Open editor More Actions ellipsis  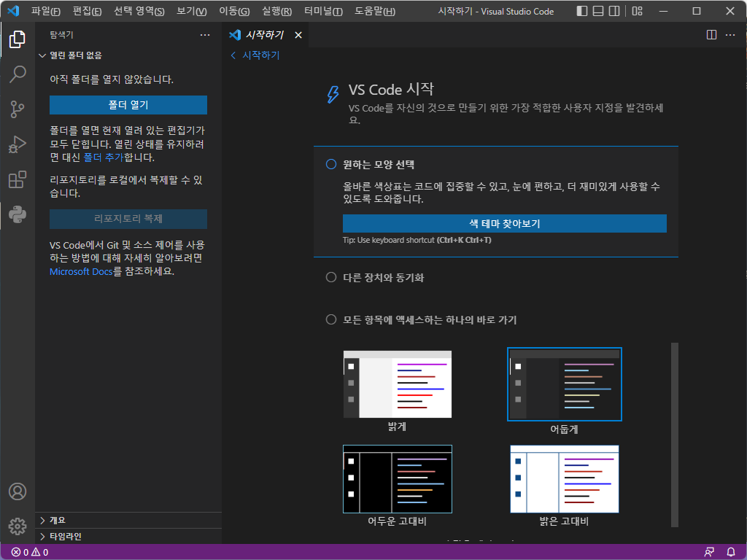(729, 35)
